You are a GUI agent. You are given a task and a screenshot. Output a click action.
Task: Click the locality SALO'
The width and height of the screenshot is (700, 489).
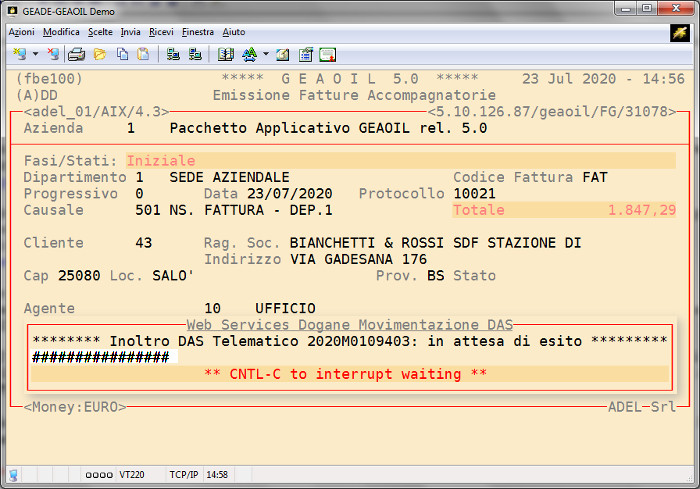(x=173, y=276)
